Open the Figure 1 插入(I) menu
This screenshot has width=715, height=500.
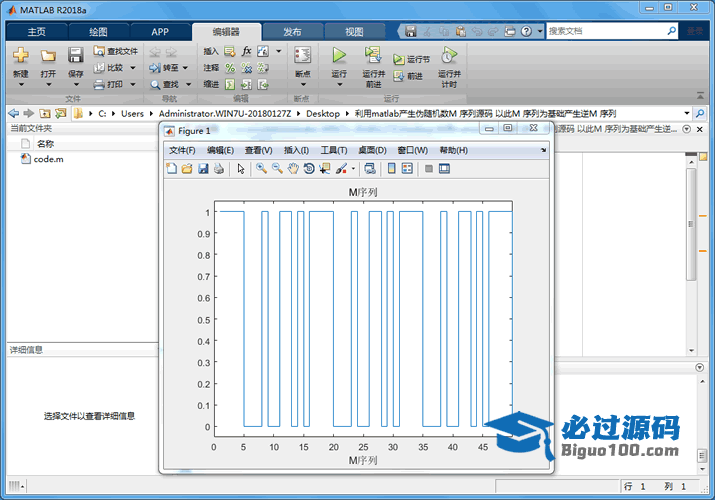click(x=296, y=150)
